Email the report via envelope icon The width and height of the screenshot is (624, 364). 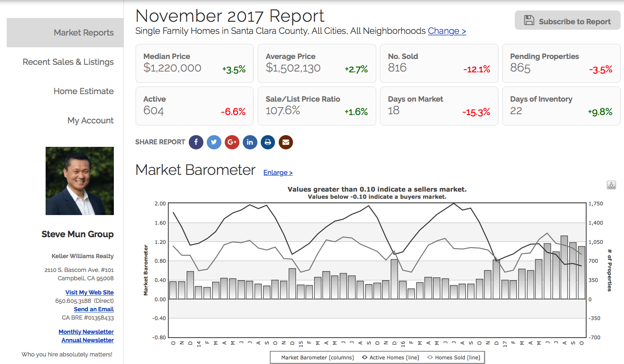click(286, 142)
